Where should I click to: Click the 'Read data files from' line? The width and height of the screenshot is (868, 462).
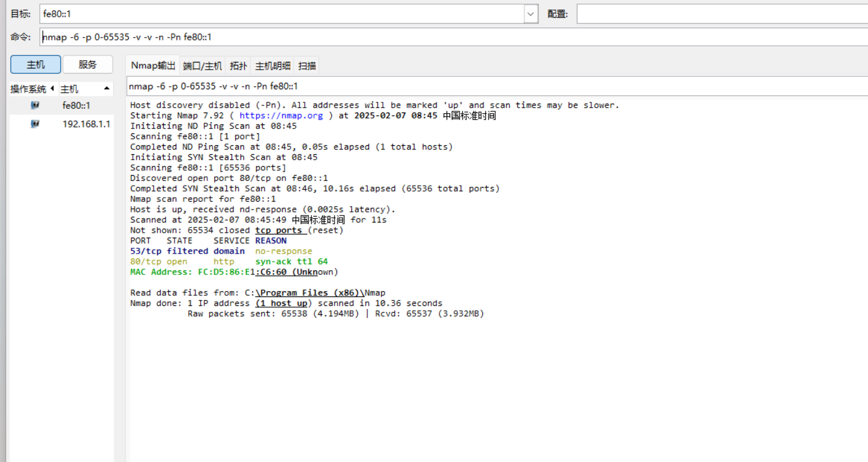(258, 293)
